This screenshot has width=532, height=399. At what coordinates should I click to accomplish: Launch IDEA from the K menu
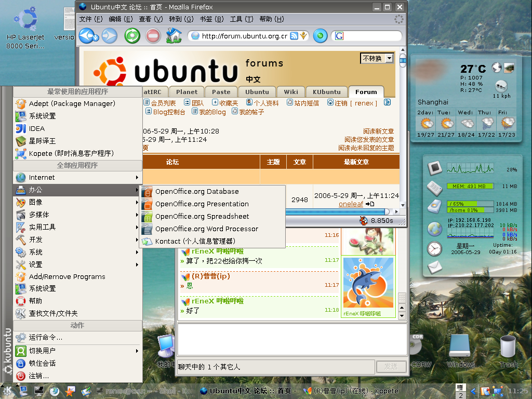pos(77,129)
